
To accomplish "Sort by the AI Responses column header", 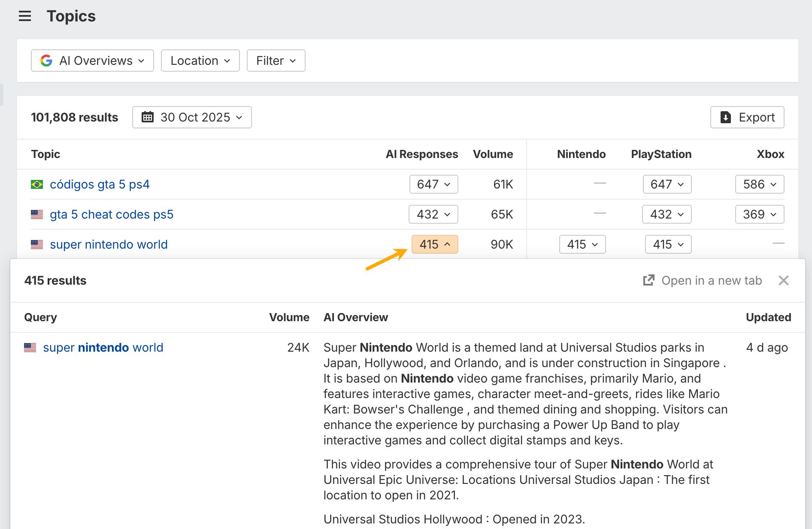I will pyautogui.click(x=421, y=154).
